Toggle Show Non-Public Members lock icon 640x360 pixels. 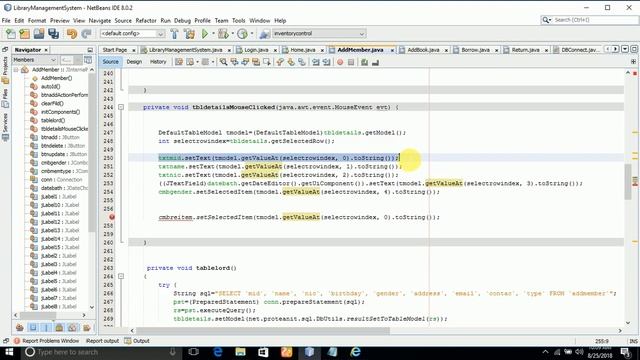[60, 327]
